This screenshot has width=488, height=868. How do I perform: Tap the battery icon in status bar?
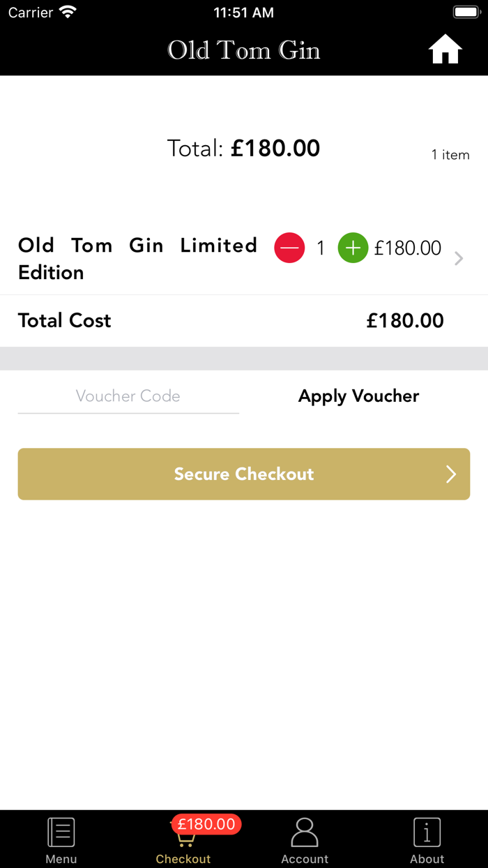coord(466,11)
